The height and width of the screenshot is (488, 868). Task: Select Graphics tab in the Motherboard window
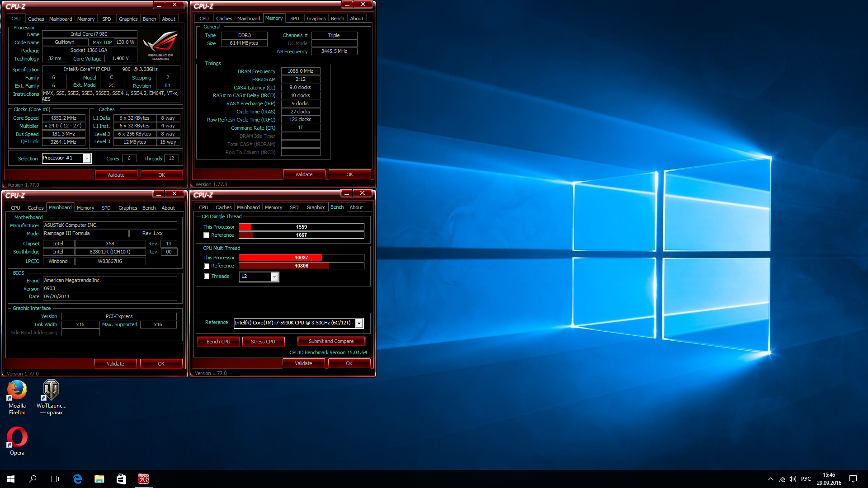[x=127, y=208]
